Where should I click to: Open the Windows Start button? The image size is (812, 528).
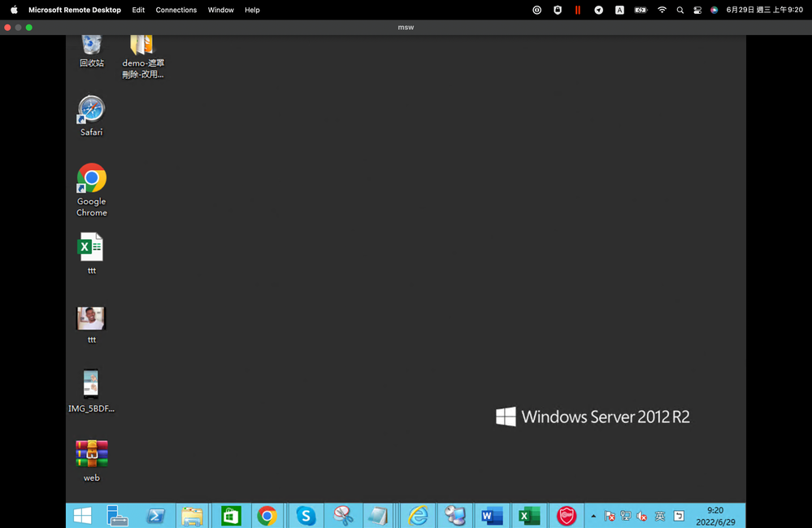tap(82, 516)
